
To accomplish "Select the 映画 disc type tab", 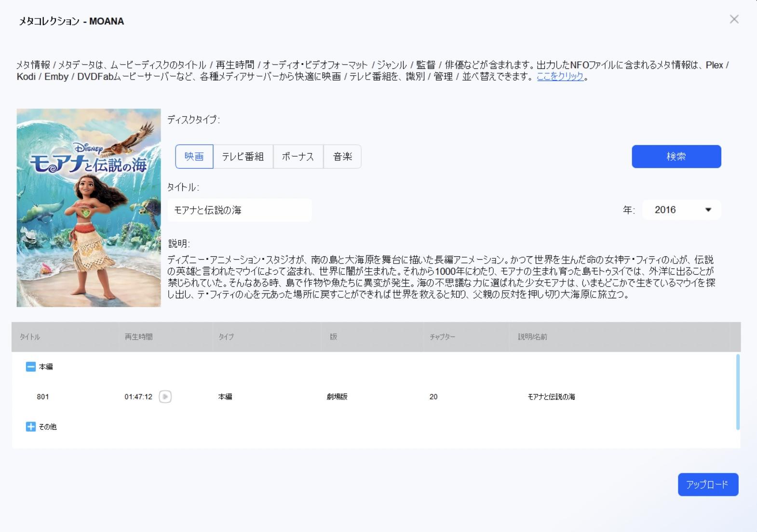I will click(194, 157).
